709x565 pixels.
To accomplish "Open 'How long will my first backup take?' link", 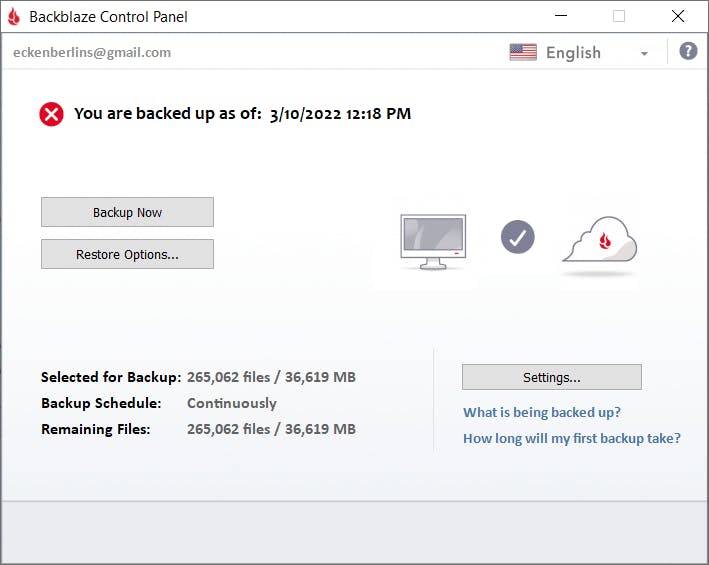I will 572,438.
